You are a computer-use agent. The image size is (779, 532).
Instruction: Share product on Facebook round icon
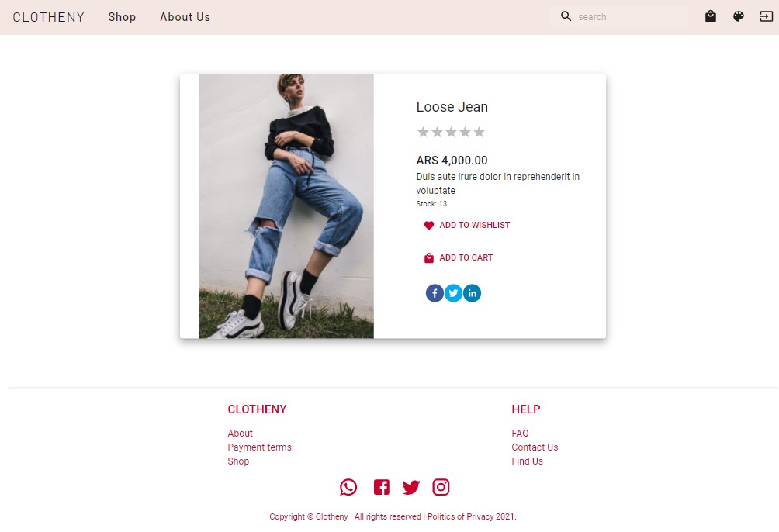pyautogui.click(x=435, y=293)
